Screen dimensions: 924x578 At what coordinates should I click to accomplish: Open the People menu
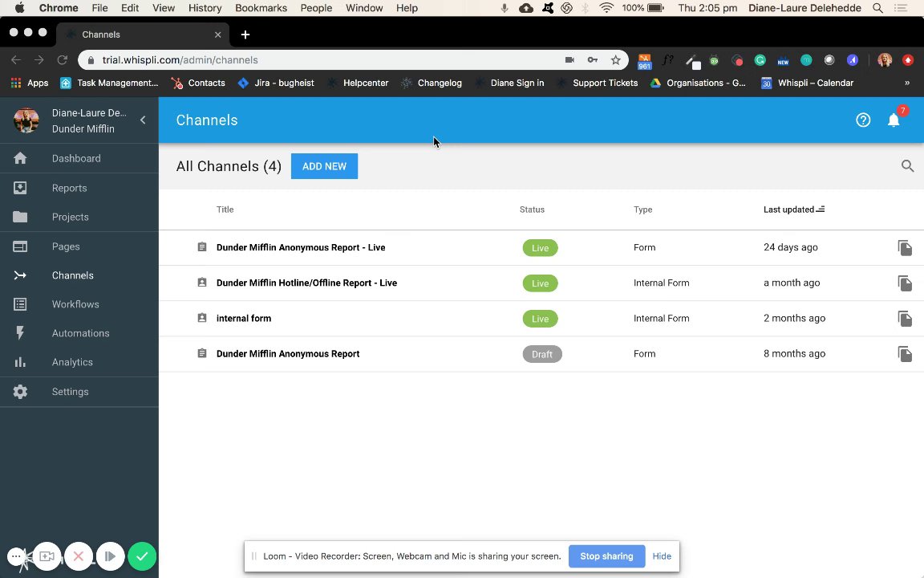point(317,8)
